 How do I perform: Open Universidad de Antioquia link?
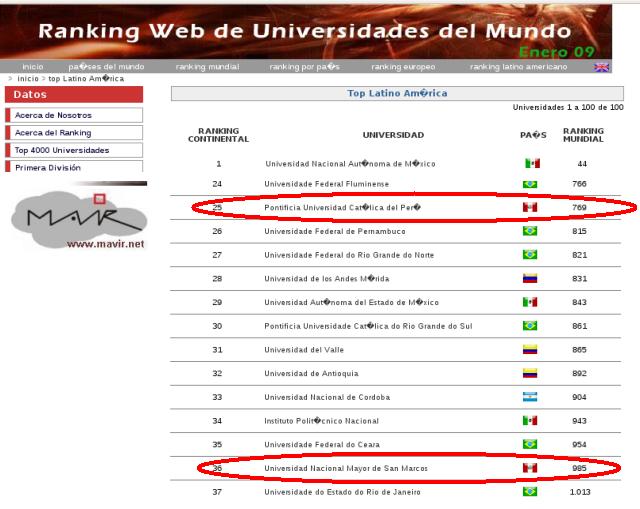(x=311, y=373)
